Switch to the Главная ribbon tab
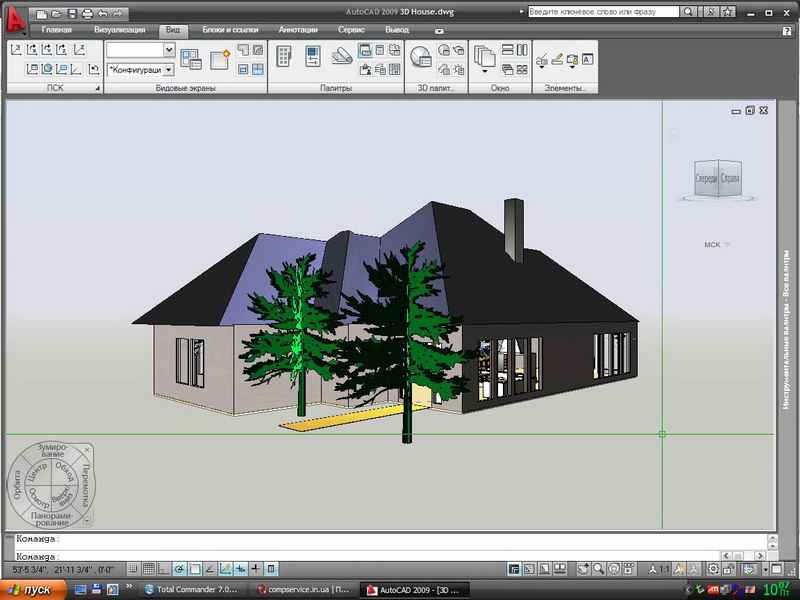The height and width of the screenshot is (600, 800). point(57,30)
